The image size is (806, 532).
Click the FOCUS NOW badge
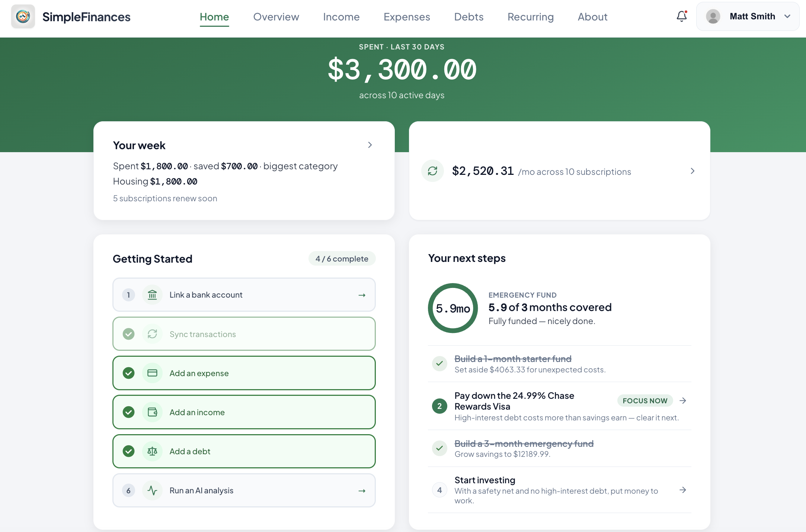pyautogui.click(x=645, y=401)
